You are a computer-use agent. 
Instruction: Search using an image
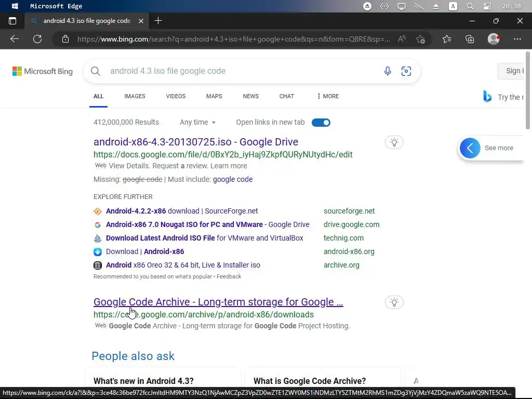click(406, 71)
